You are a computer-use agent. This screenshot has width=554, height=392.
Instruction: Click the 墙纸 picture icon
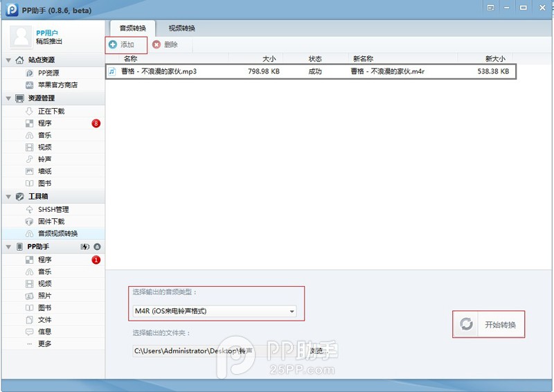pyautogui.click(x=29, y=172)
